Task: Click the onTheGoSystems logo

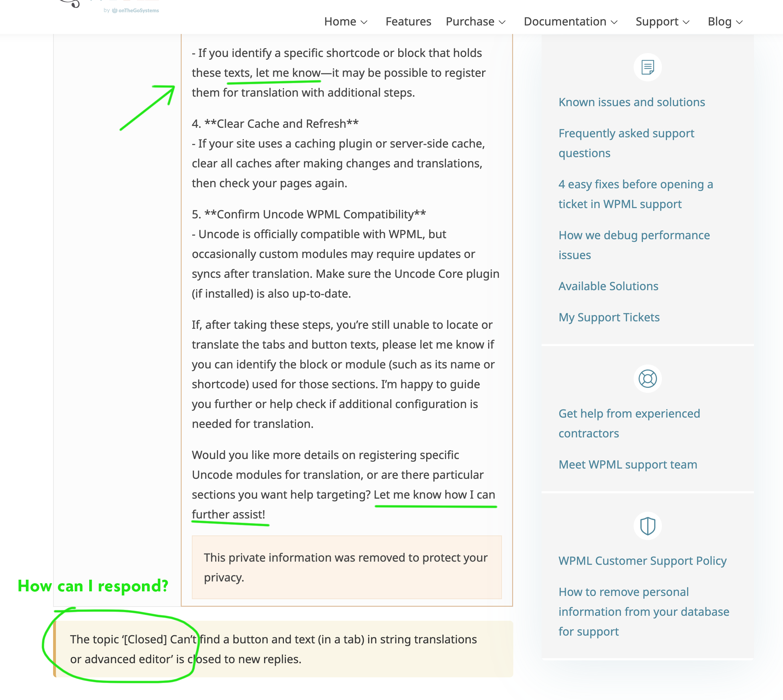Action: click(x=135, y=10)
